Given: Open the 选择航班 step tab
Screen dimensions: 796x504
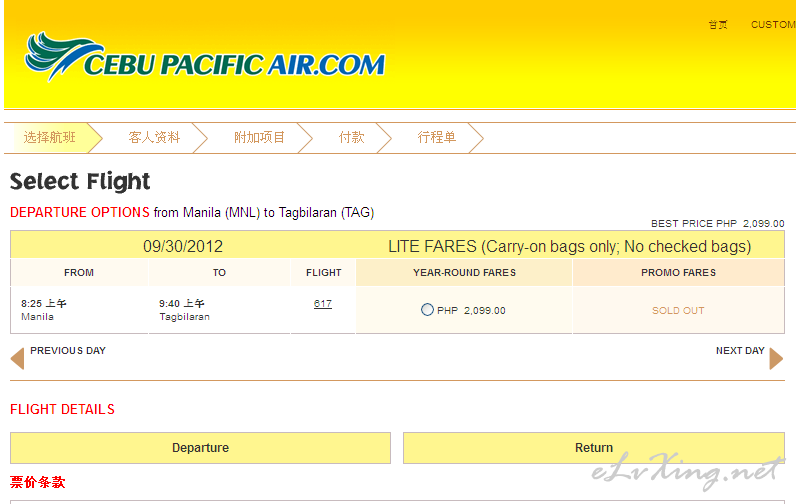Looking at the screenshot, I should point(49,138).
